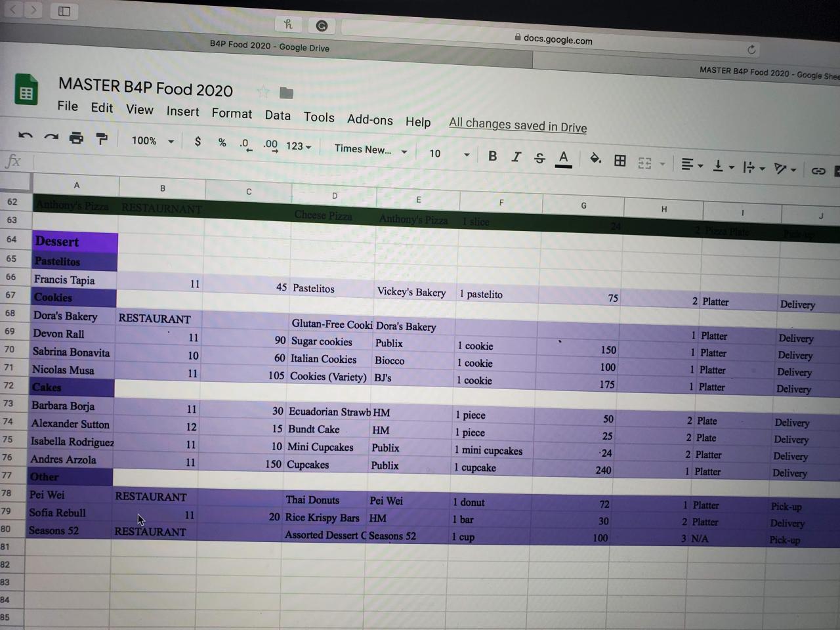Merge cells using the merge icon
This screenshot has height=630, width=840.
(x=644, y=163)
